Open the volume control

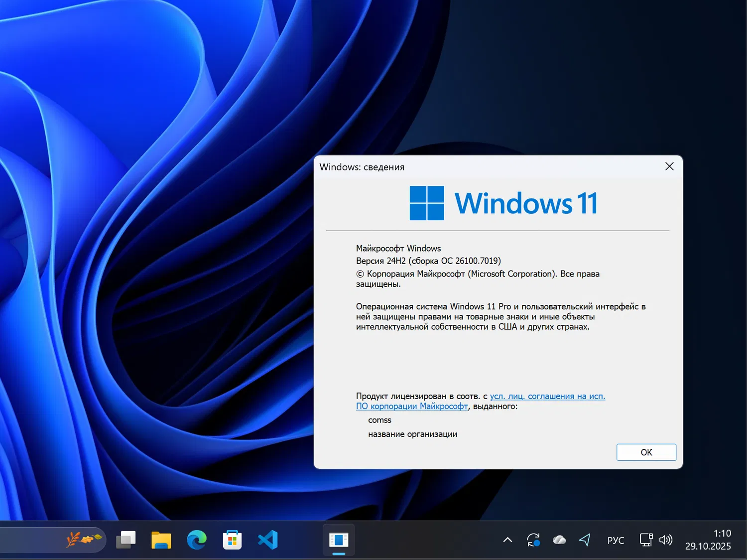(x=666, y=540)
